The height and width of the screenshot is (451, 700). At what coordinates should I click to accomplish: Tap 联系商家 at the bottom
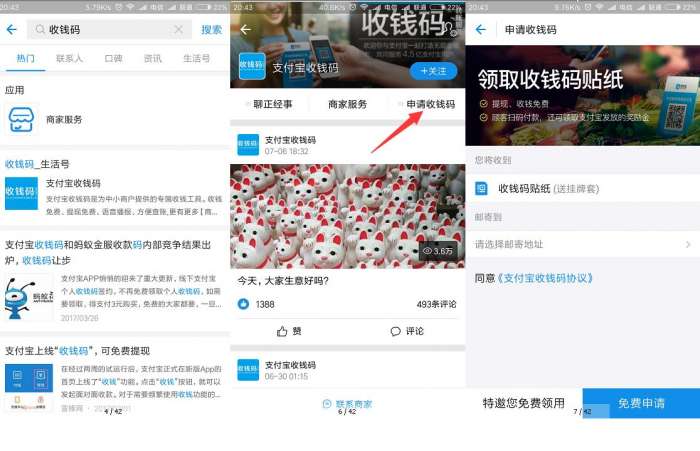[x=347, y=404]
